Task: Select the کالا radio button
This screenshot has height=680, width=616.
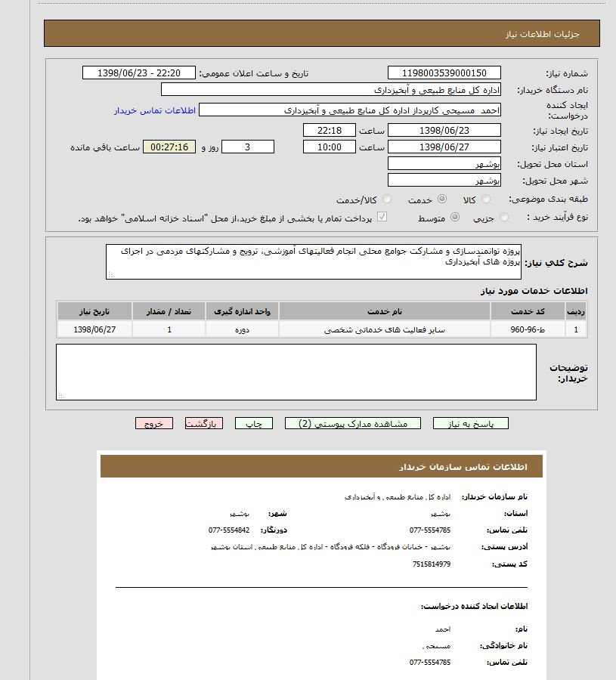Action: coord(487,199)
